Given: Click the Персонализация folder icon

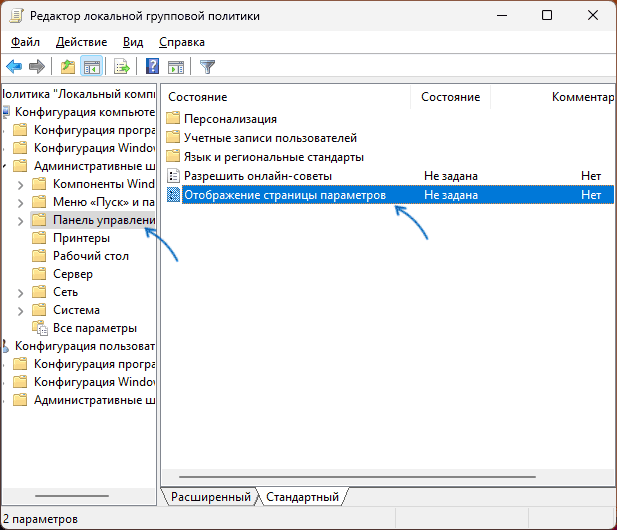Looking at the screenshot, I should pos(173,118).
